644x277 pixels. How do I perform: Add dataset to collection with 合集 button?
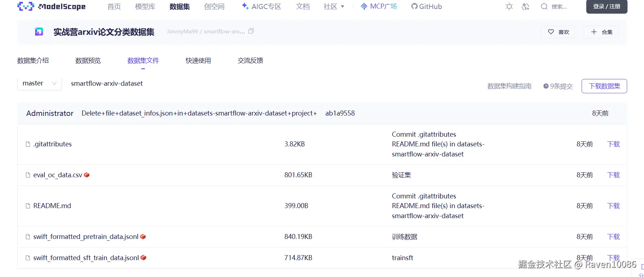[x=601, y=32]
